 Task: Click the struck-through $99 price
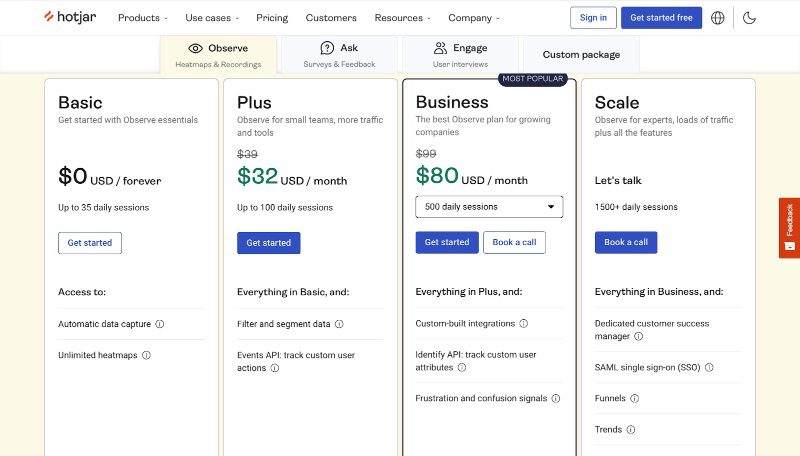click(426, 154)
